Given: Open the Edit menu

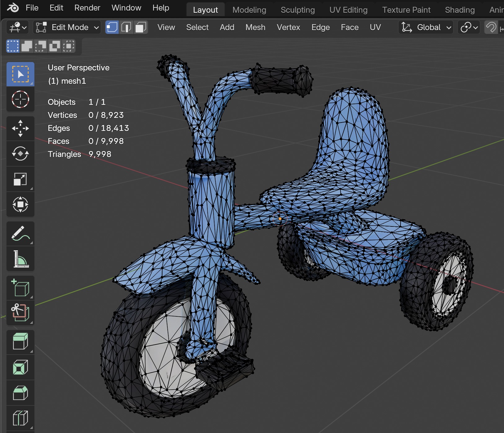Looking at the screenshot, I should point(56,8).
